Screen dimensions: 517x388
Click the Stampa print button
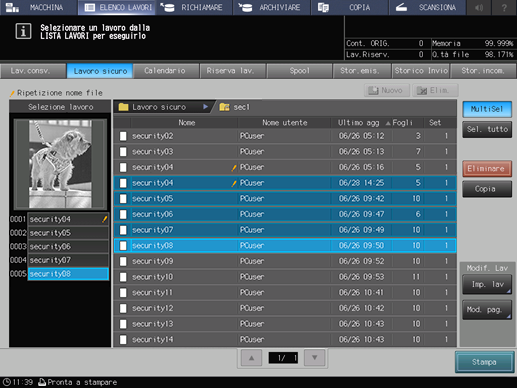(484, 362)
